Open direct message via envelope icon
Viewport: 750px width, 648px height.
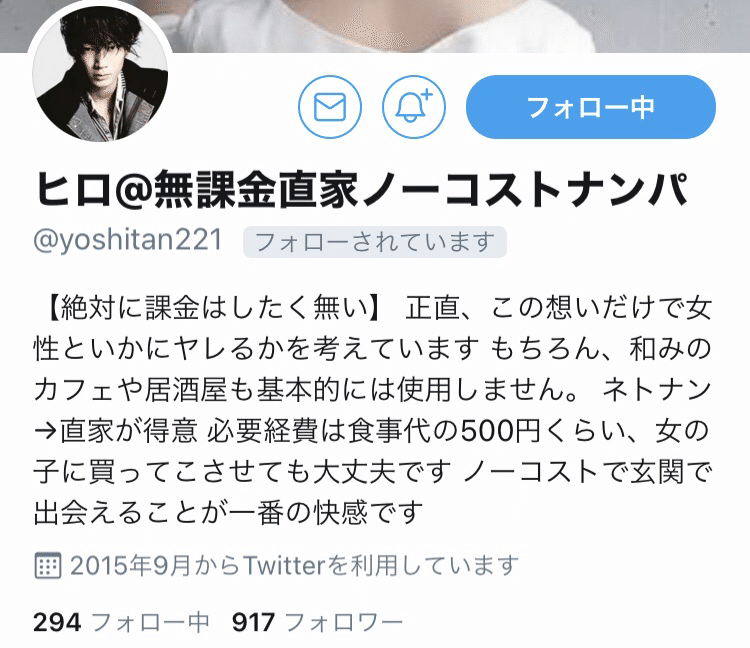330,107
